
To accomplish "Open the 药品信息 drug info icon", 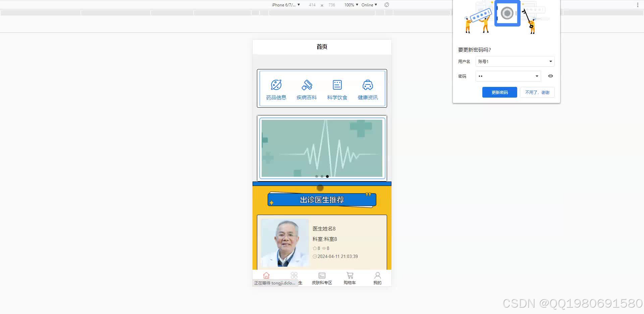I will [x=276, y=85].
